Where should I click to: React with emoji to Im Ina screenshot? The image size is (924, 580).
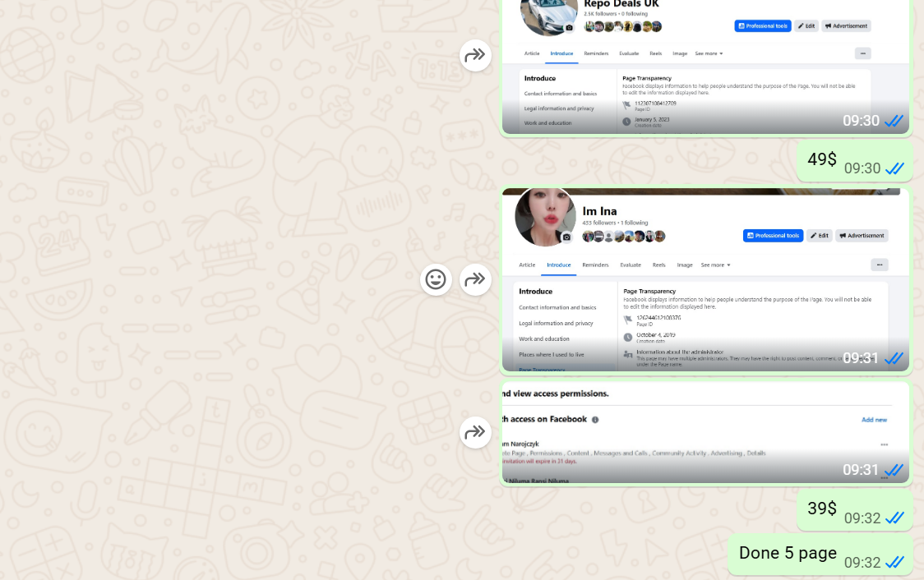[436, 279]
